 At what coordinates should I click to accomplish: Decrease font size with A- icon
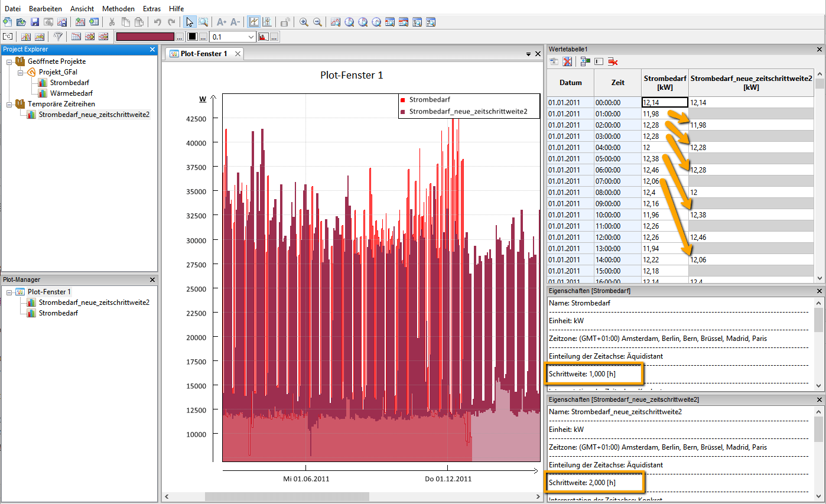click(235, 22)
